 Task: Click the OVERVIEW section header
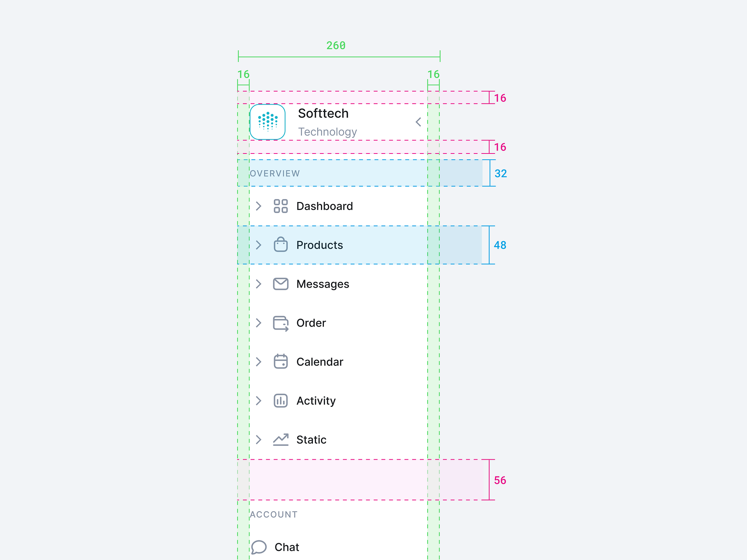[x=274, y=173]
